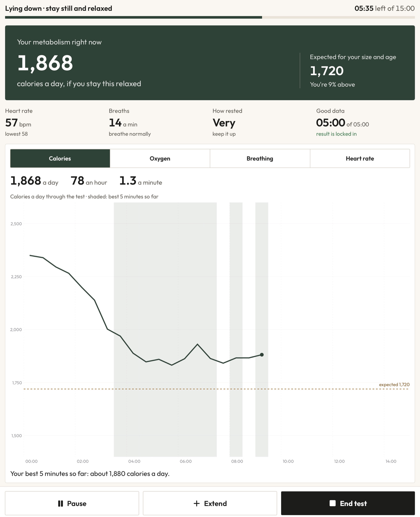Click '05:35 left of 15:00' timer text
Screen dimensions: 420x517
point(384,8)
